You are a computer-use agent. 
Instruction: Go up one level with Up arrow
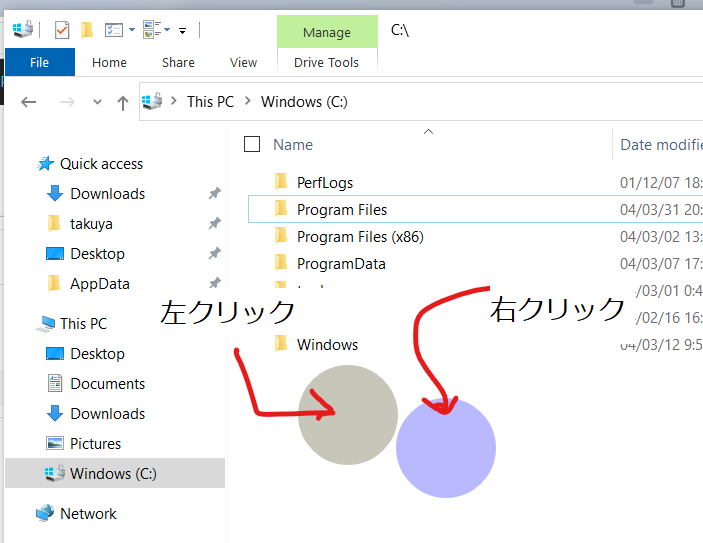click(122, 103)
